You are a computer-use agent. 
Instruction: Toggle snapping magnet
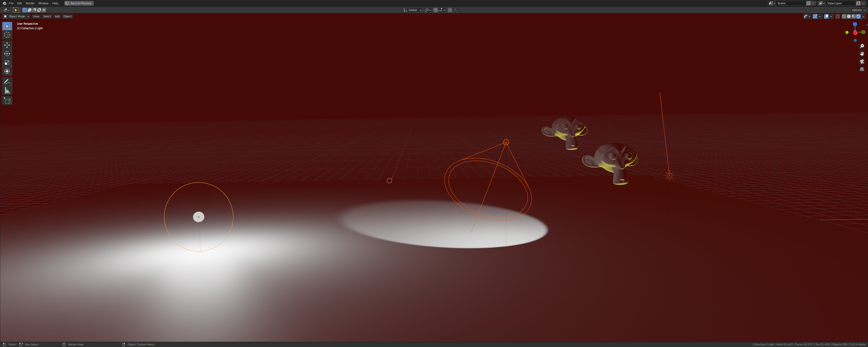click(x=435, y=10)
